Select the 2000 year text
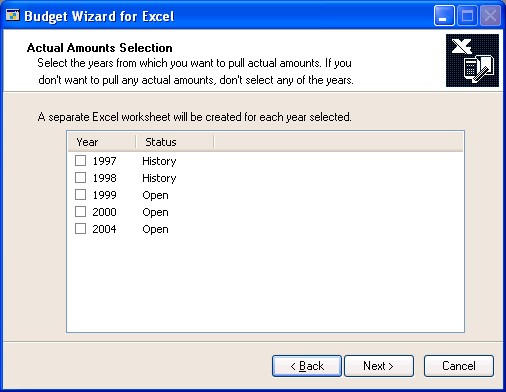The height and width of the screenshot is (392, 506). click(104, 212)
